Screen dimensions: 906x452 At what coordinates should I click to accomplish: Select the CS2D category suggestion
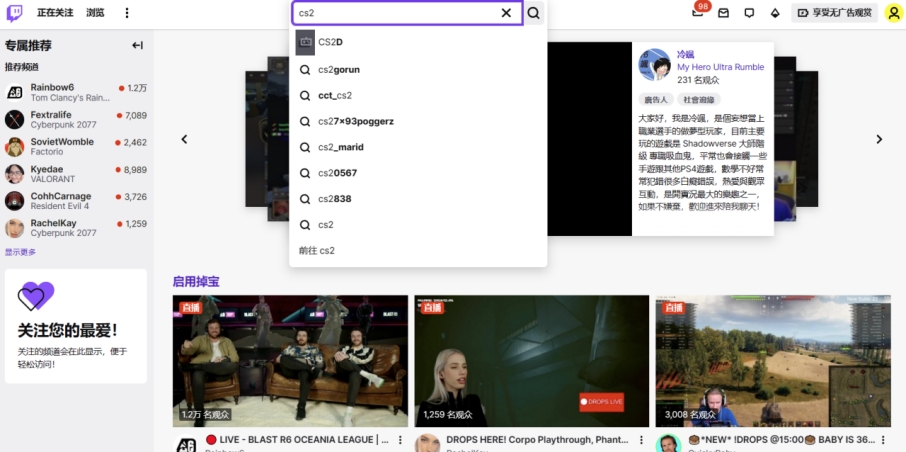tap(418, 42)
